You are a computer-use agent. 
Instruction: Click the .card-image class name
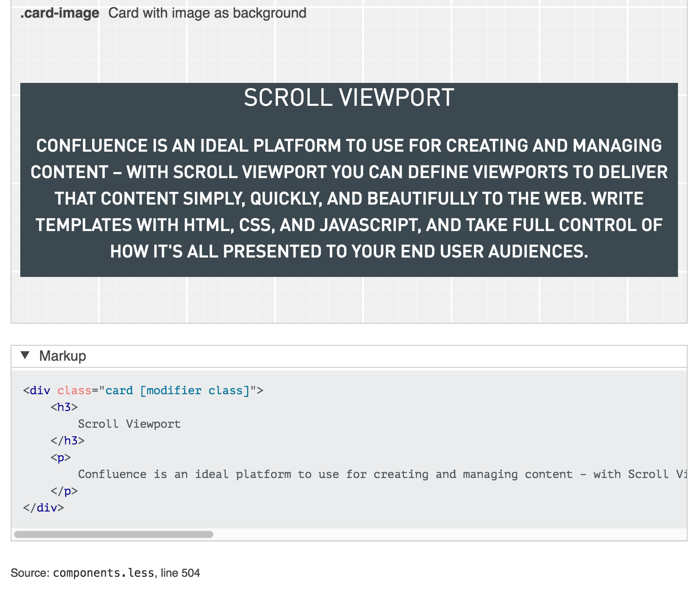(60, 13)
